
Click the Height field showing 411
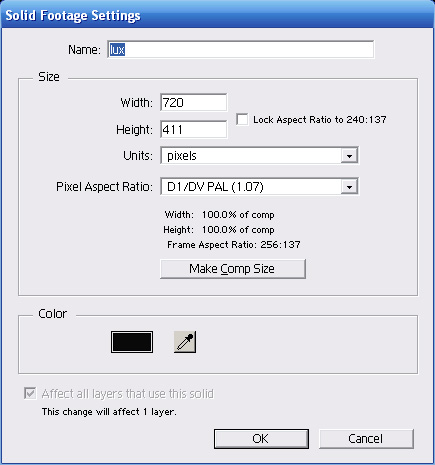pos(194,129)
